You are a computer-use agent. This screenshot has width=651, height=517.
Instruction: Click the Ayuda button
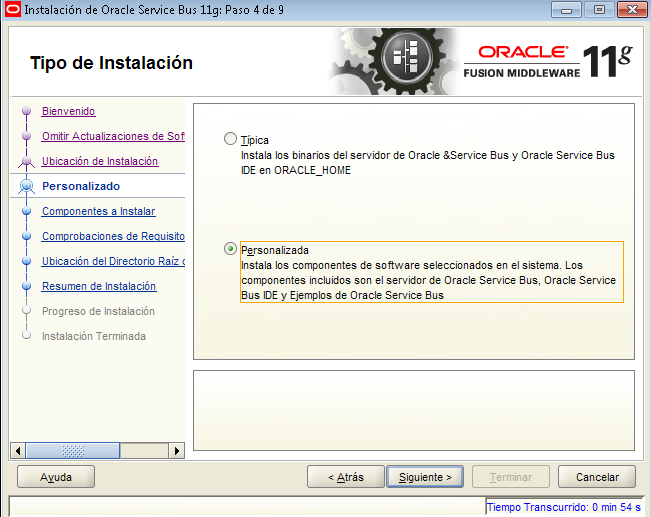[x=56, y=477]
